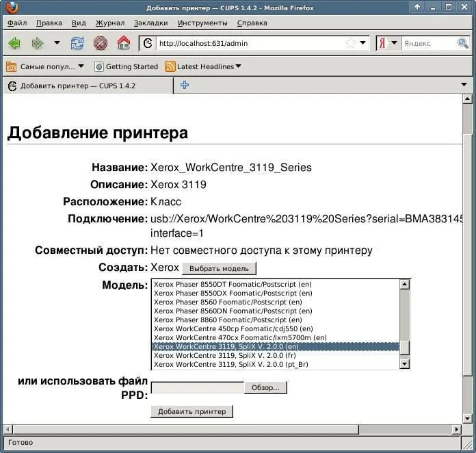Open the Вид menu
The width and height of the screenshot is (476, 453).
[79, 23]
